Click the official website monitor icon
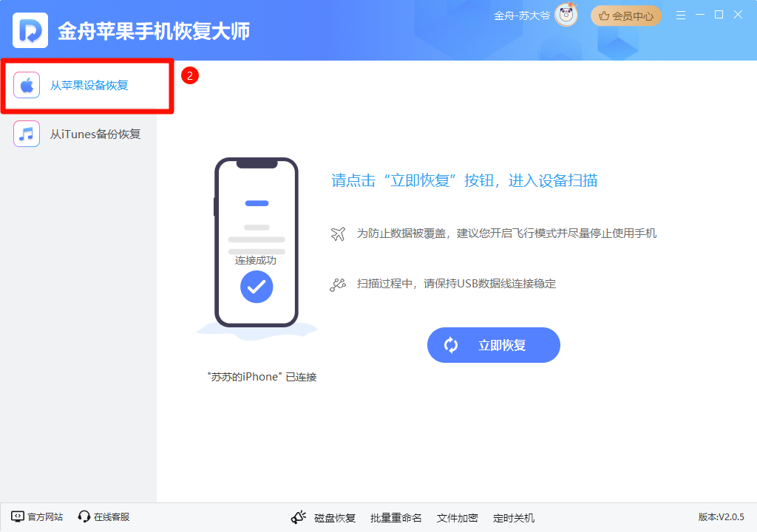Screen dimensions: 757x532 tap(18, 516)
